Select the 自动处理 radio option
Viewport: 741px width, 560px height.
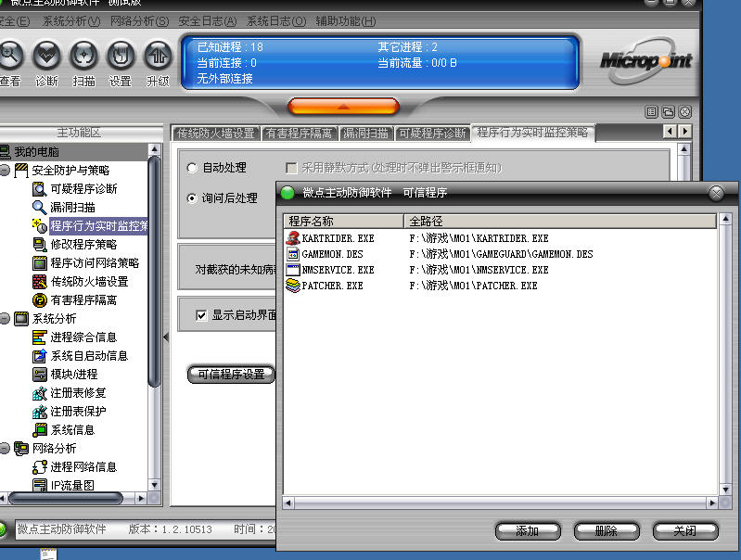[x=192, y=168]
